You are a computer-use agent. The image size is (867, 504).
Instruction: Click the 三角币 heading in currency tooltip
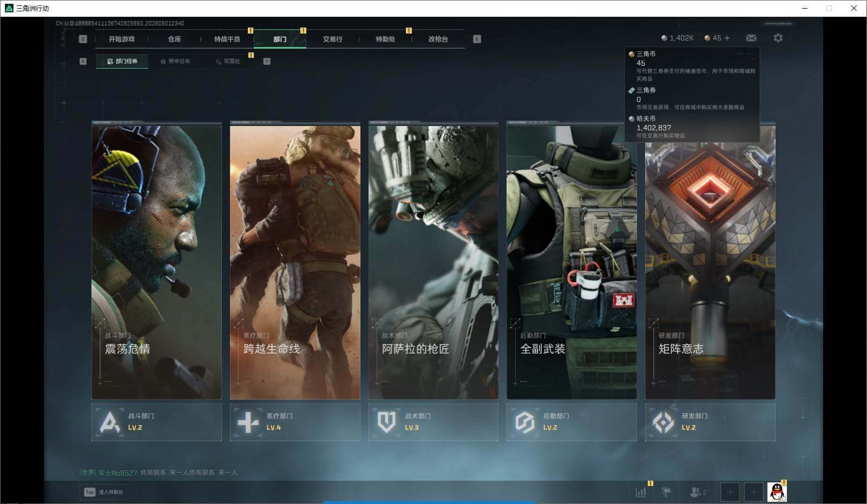coord(646,54)
